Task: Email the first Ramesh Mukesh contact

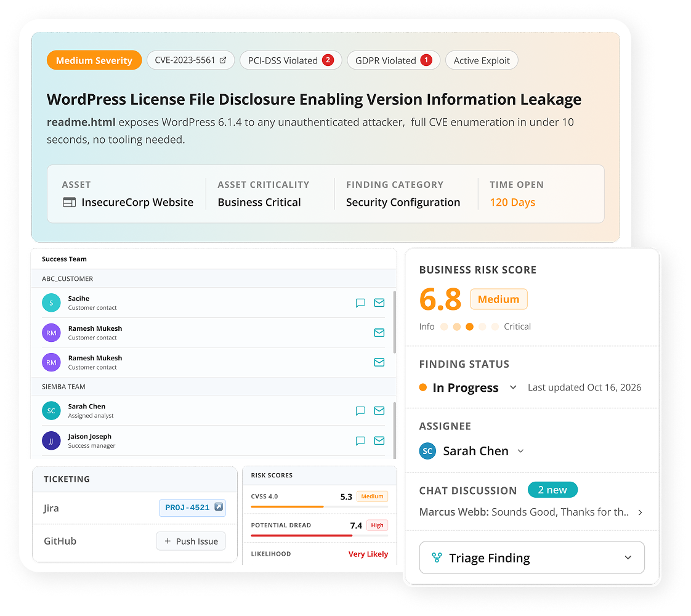Action: pyautogui.click(x=379, y=333)
